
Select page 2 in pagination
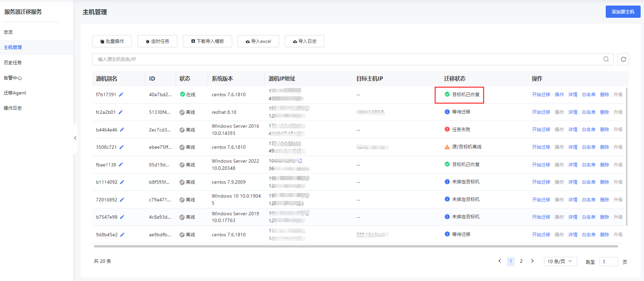point(521,261)
